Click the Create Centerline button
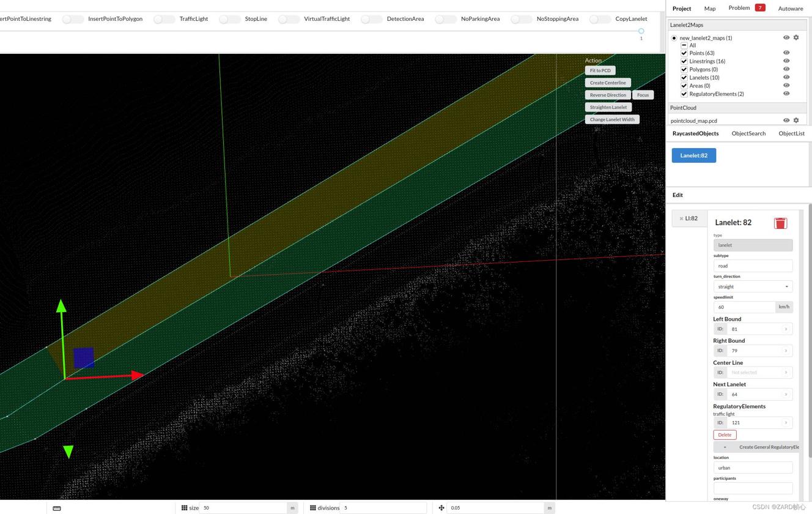The image size is (812, 514). [608, 83]
